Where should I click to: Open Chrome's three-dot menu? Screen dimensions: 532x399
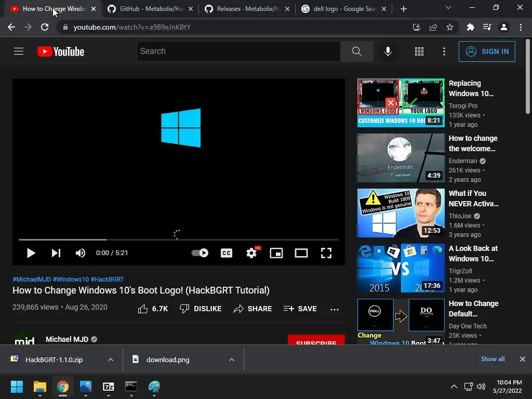[521, 27]
